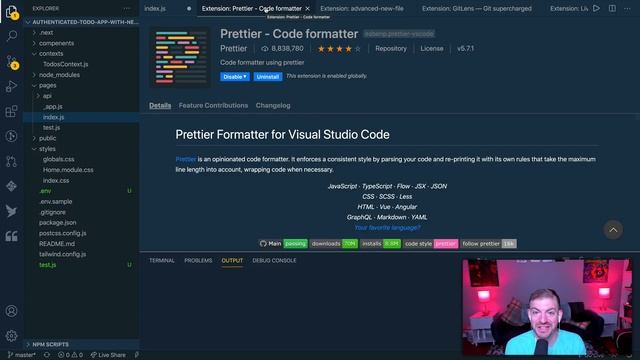
Task: Close the Prettier extension tab
Action: tap(307, 9)
